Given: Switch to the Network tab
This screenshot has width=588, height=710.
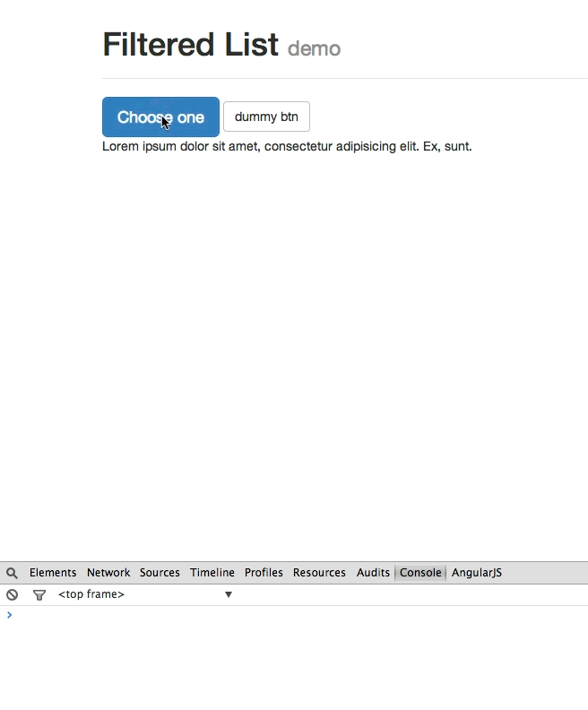Looking at the screenshot, I should (108, 572).
